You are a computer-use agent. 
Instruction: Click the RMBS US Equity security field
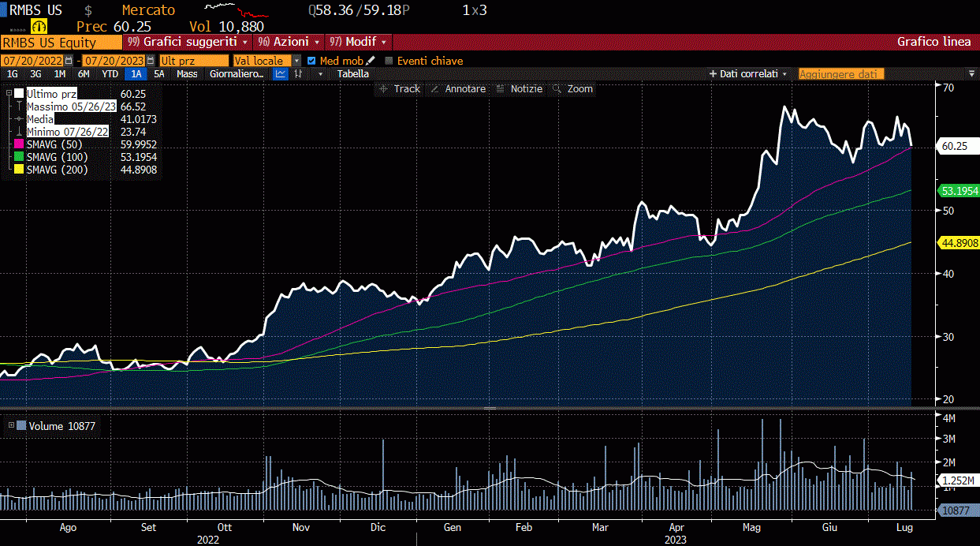(x=61, y=43)
